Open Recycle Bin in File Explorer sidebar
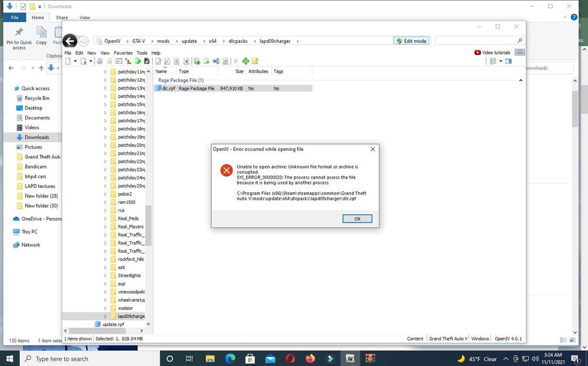 [x=36, y=98]
